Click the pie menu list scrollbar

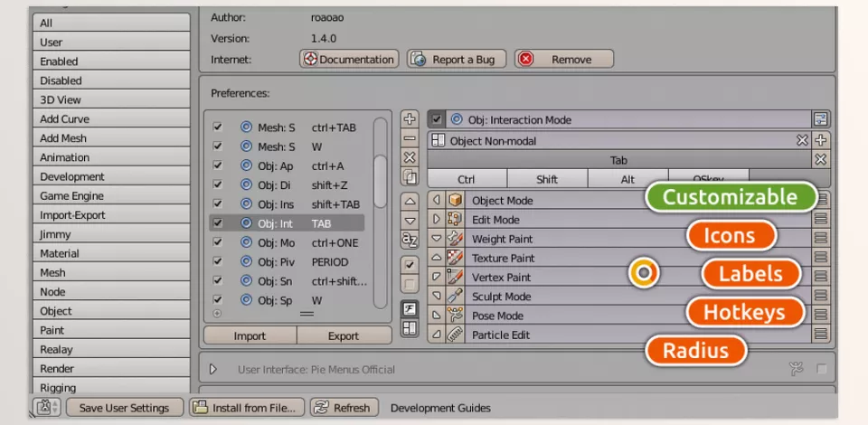click(380, 182)
